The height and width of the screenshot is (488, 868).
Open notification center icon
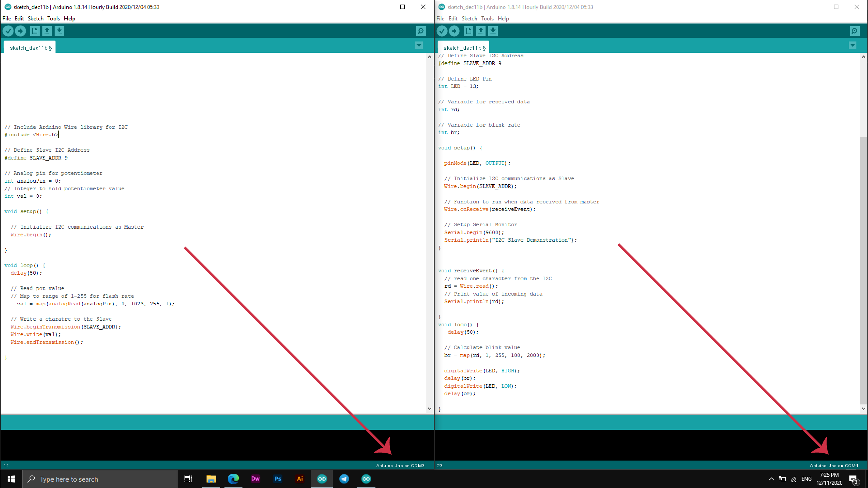853,479
